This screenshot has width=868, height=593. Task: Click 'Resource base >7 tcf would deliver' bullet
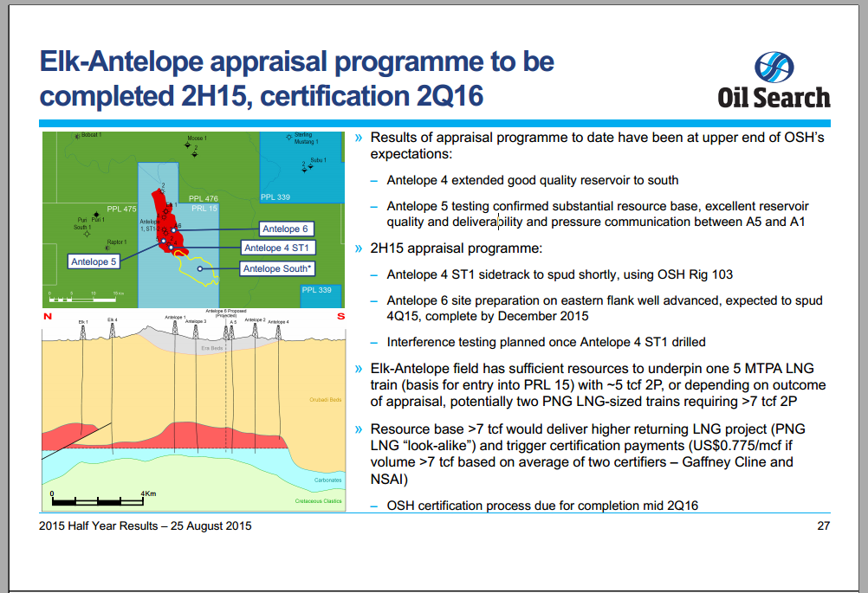(x=587, y=454)
